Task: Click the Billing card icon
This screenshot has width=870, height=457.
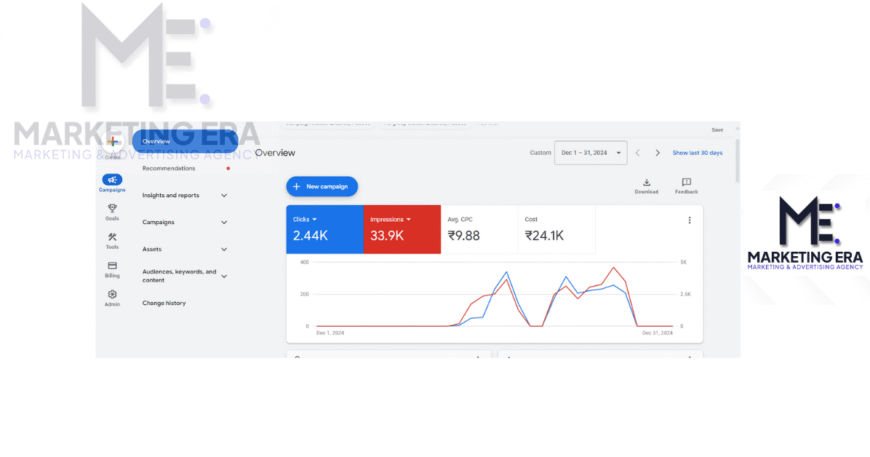Action: 112,266
